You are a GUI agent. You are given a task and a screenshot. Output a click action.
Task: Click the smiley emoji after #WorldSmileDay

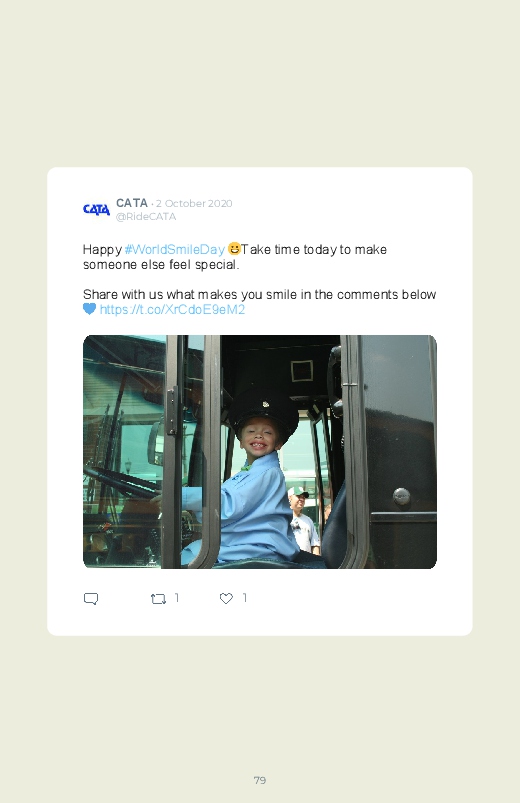[x=234, y=249]
